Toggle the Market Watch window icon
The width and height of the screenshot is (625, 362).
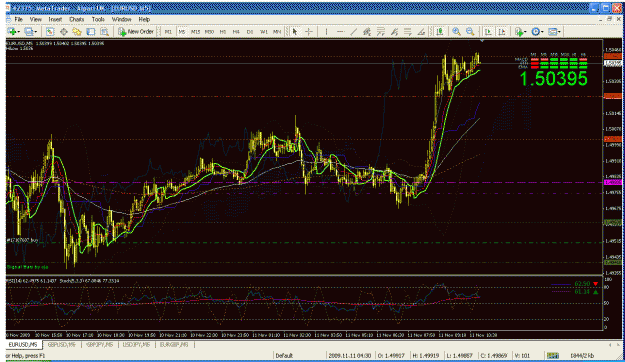coord(50,31)
